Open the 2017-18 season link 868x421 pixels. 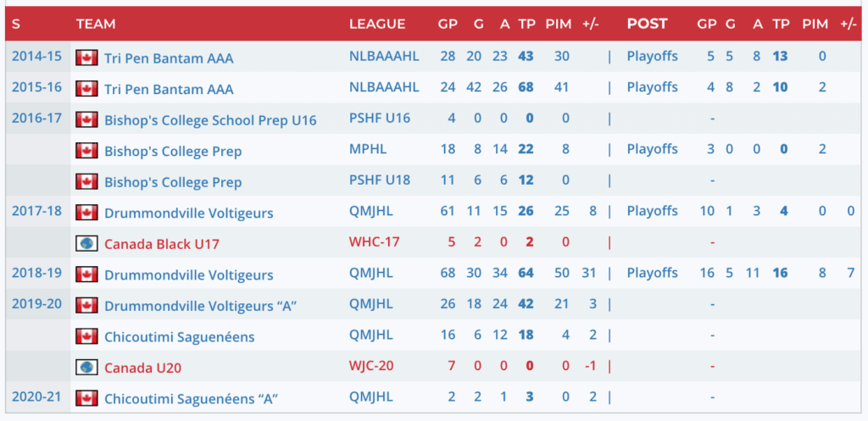tap(36, 211)
